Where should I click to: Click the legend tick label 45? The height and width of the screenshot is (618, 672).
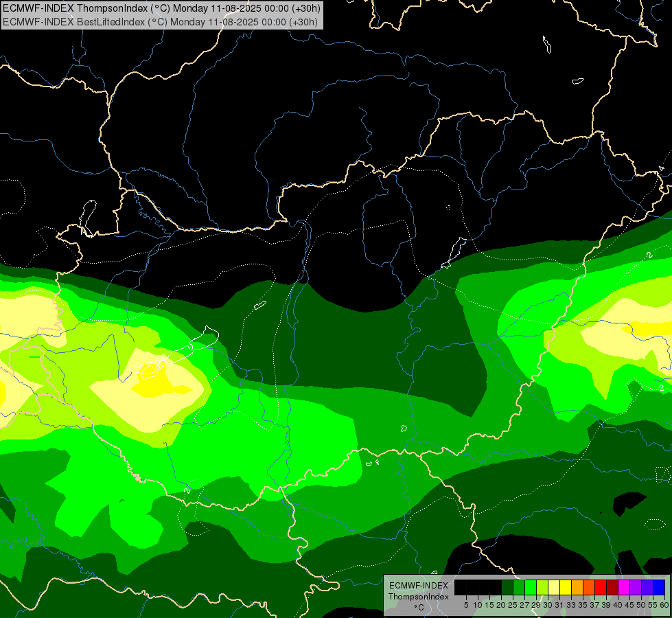point(630,605)
